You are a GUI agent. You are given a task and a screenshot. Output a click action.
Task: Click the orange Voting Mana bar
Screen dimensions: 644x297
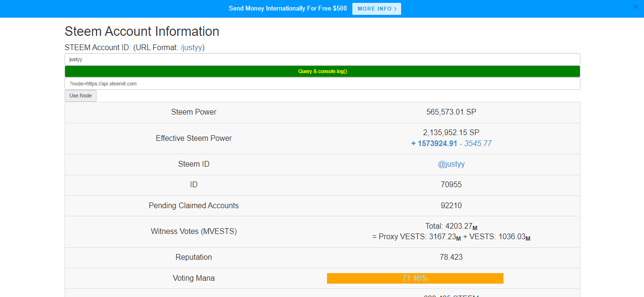415,278
